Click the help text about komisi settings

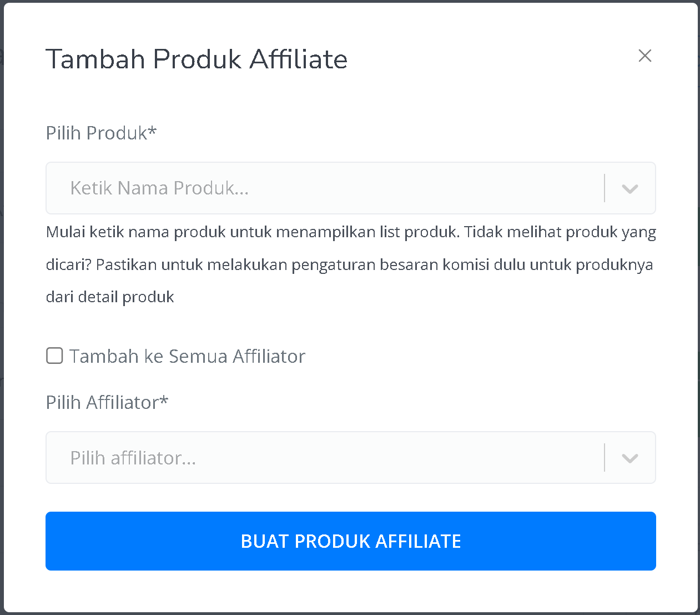click(x=351, y=264)
